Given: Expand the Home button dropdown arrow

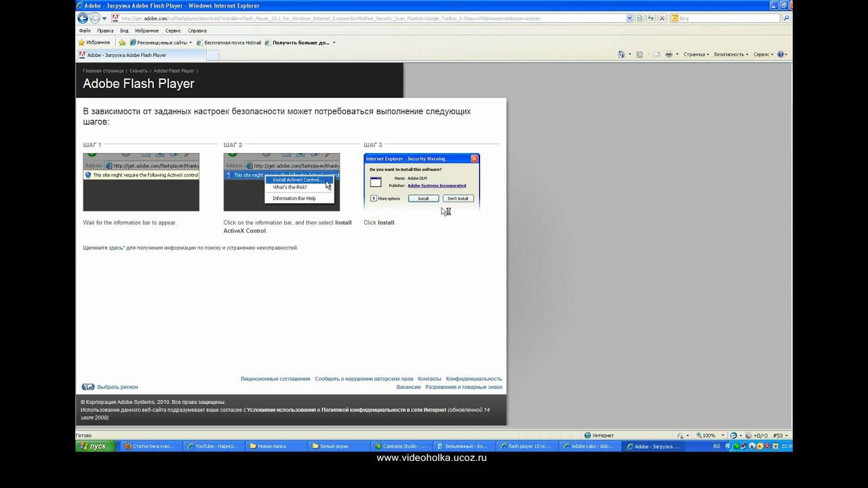Looking at the screenshot, I should 630,54.
